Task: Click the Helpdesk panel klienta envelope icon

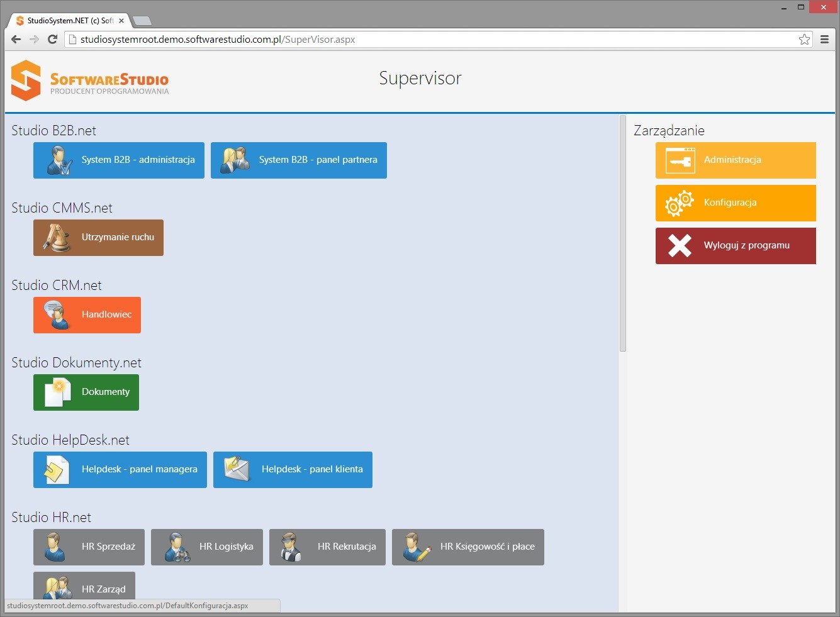Action: (237, 470)
